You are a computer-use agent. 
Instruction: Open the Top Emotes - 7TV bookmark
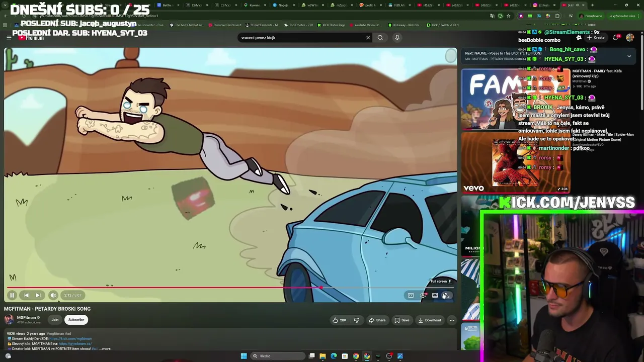(x=299, y=25)
